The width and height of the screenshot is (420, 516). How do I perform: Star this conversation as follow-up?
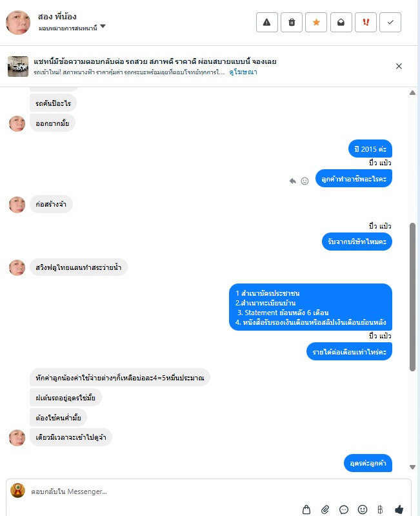click(x=316, y=23)
